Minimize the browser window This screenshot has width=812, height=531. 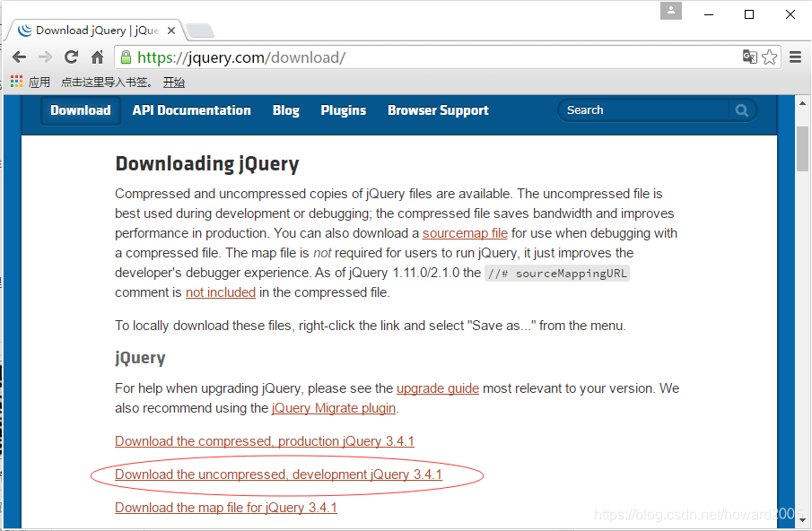[x=709, y=14]
